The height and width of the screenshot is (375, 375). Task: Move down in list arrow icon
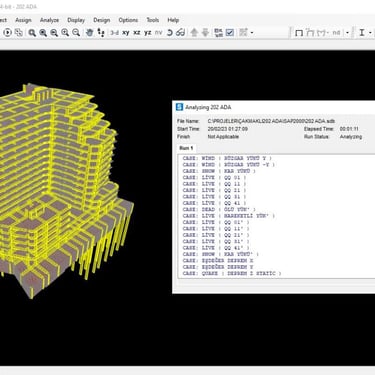[205, 32]
